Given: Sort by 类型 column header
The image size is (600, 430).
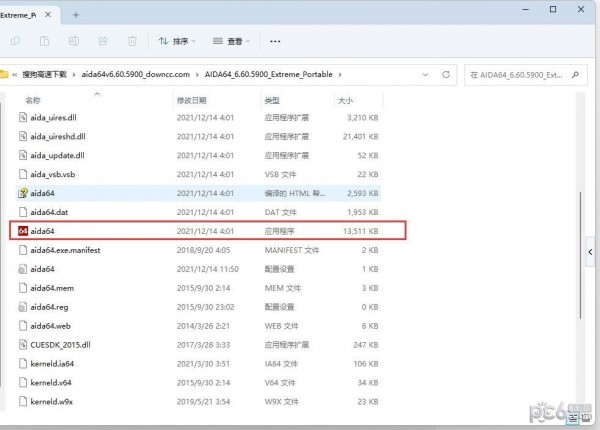Looking at the screenshot, I should tap(272, 100).
